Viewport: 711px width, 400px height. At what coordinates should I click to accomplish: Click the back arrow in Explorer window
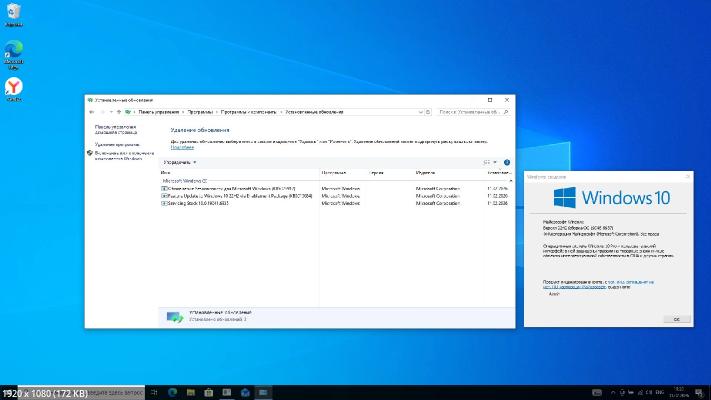(x=93, y=112)
